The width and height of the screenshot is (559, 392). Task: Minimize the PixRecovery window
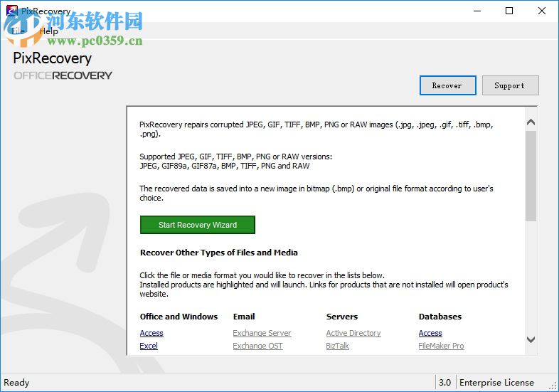[477, 11]
